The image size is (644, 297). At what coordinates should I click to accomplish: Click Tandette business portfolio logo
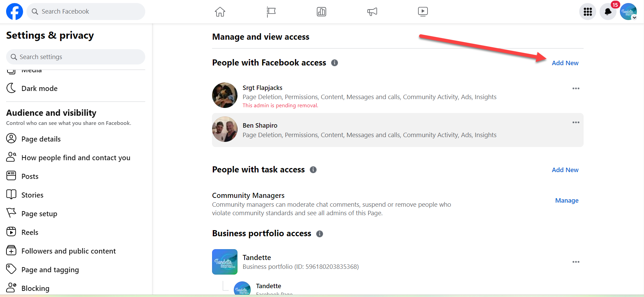click(x=225, y=262)
